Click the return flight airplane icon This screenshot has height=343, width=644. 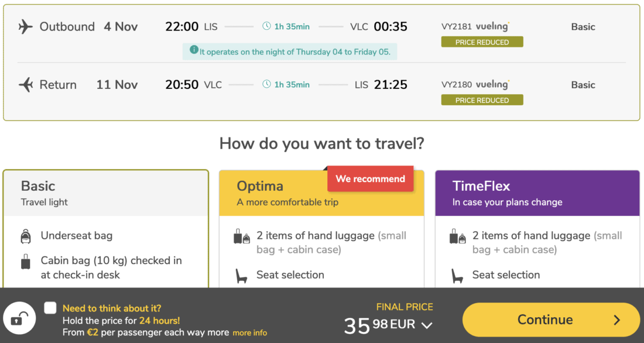(25, 85)
